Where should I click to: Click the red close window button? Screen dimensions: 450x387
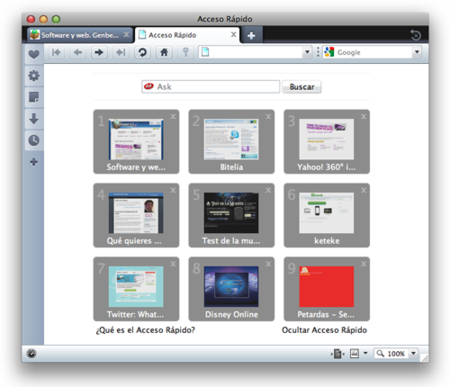(31, 19)
